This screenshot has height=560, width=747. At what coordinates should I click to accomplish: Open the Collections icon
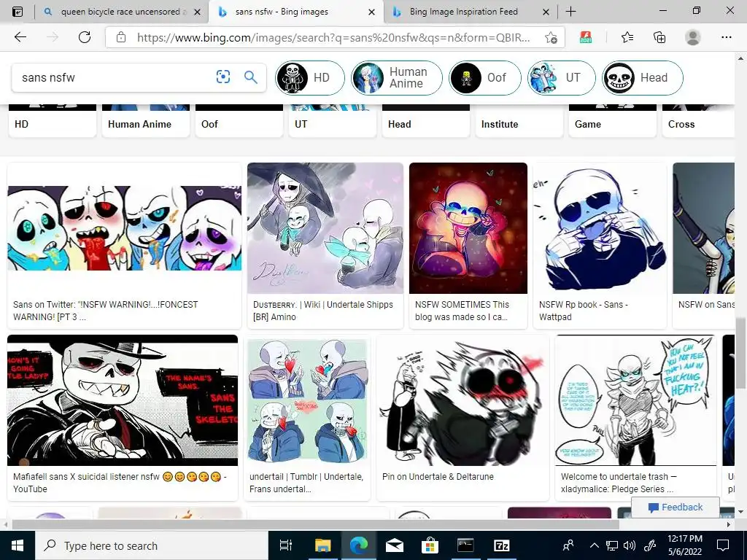tap(659, 37)
